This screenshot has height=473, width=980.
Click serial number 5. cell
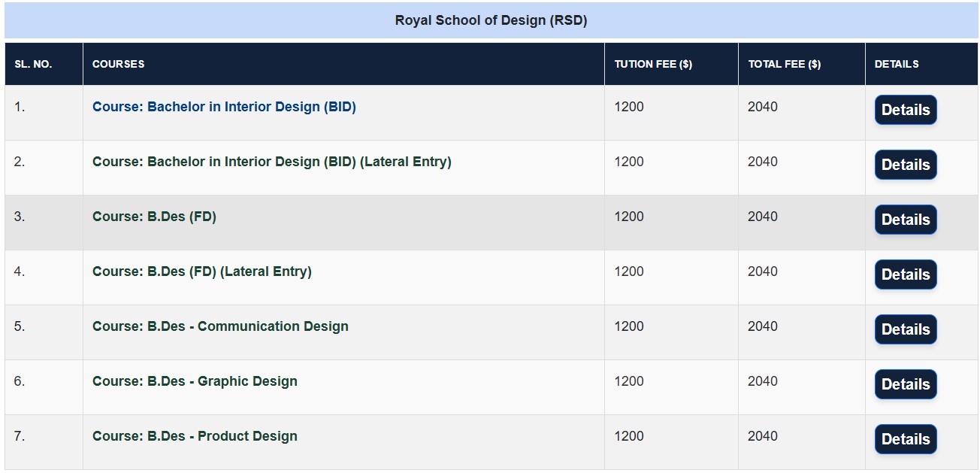tap(44, 332)
